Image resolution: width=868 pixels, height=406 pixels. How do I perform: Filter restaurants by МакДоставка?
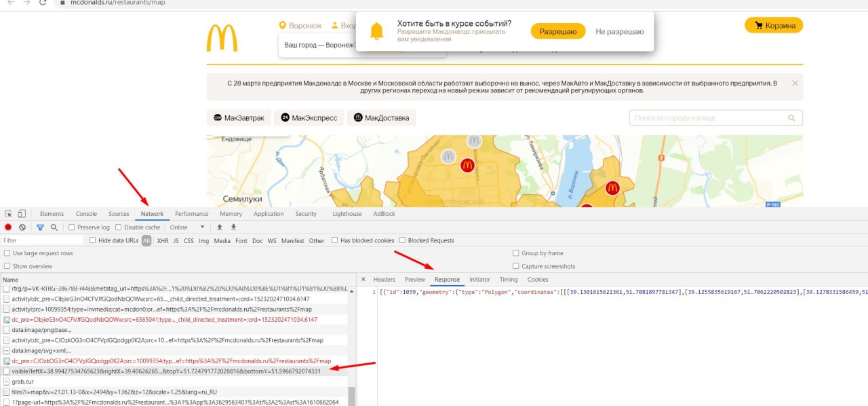pyautogui.click(x=381, y=117)
